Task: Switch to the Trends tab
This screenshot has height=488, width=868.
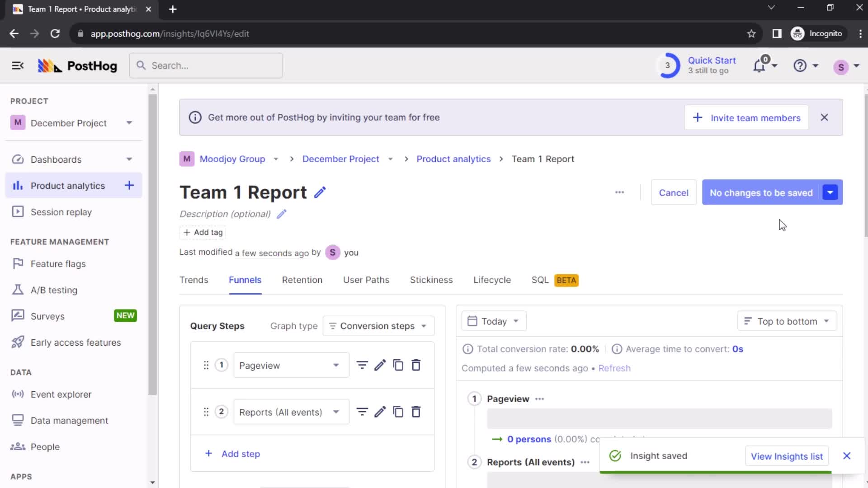Action: tap(194, 279)
